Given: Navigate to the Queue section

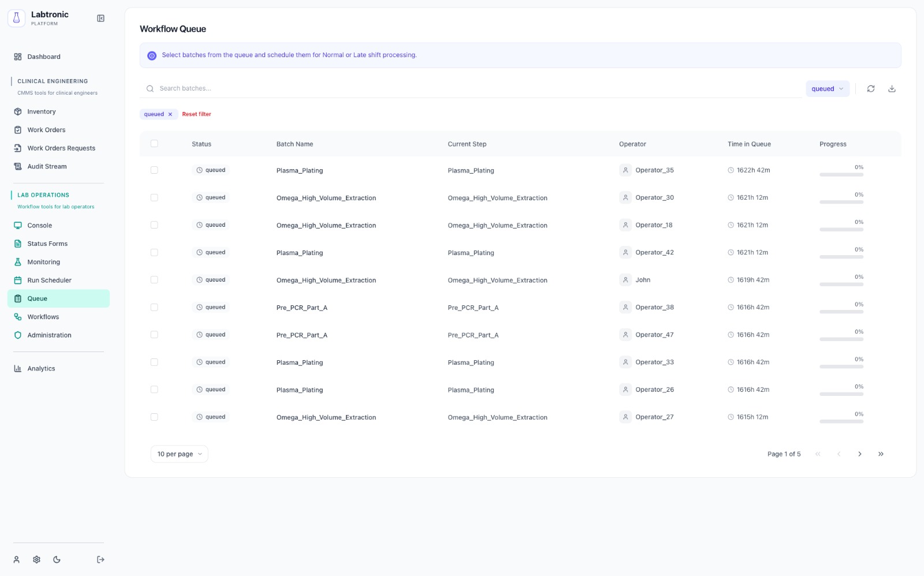Looking at the screenshot, I should [37, 298].
